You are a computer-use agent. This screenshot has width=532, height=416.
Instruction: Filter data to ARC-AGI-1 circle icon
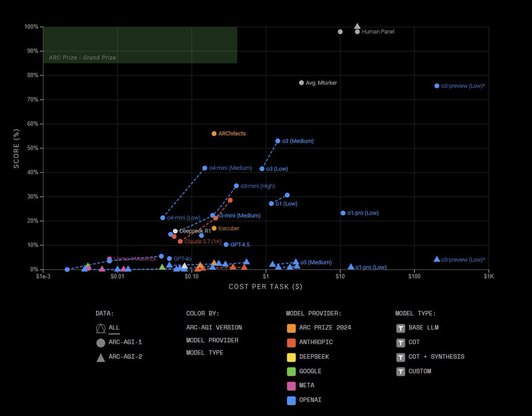coord(101,342)
